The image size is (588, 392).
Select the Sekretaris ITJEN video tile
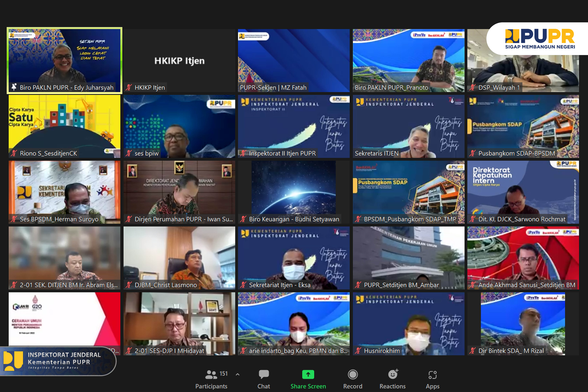coord(409,126)
